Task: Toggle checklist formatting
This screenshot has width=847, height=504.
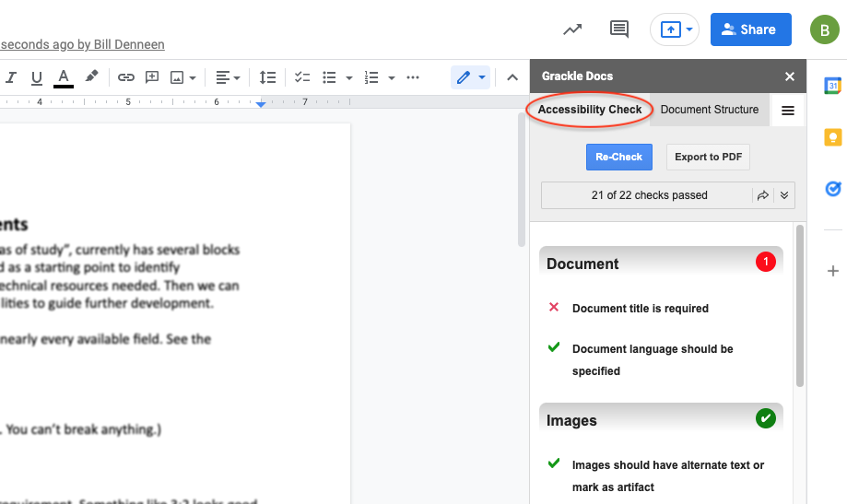Action: coord(301,77)
